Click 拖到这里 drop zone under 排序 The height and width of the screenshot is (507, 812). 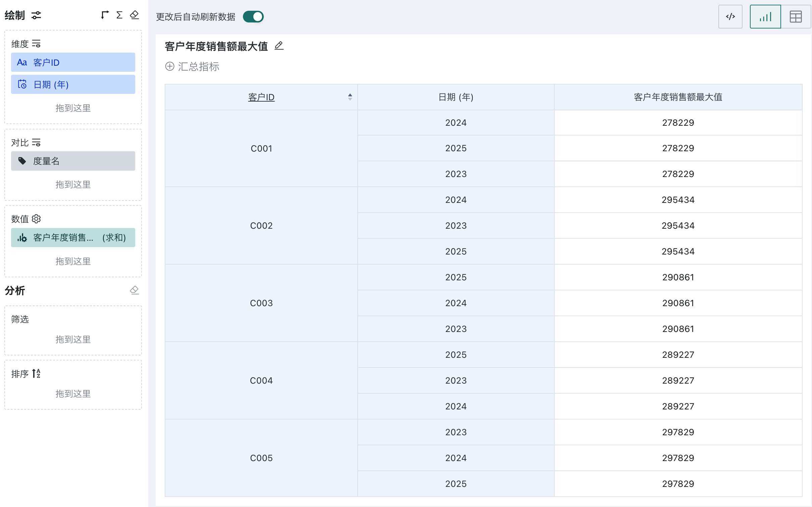pyautogui.click(x=73, y=394)
